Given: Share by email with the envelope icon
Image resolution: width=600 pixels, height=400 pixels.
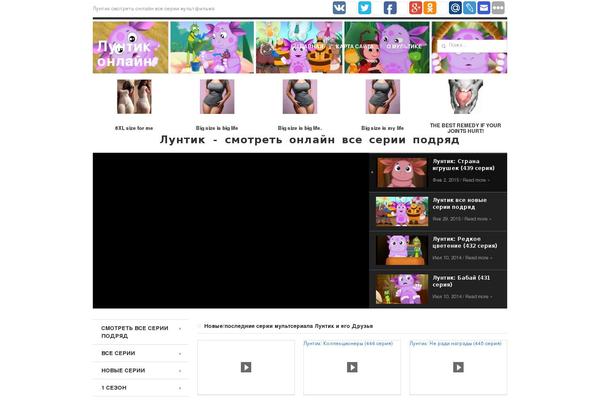Looking at the screenshot, I should [484, 8].
